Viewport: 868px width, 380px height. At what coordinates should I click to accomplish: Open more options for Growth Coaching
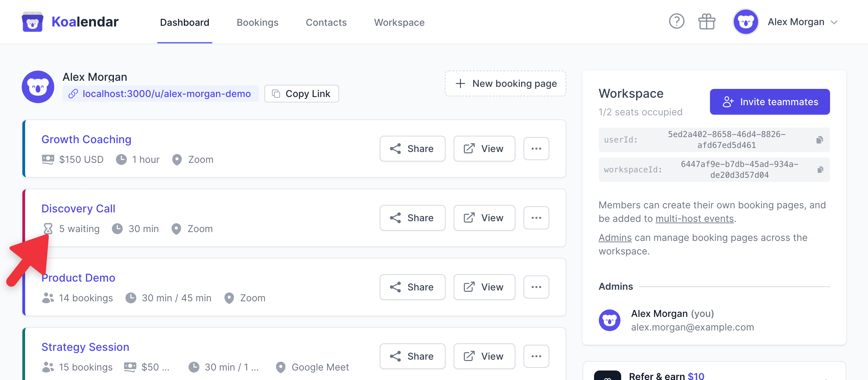536,149
